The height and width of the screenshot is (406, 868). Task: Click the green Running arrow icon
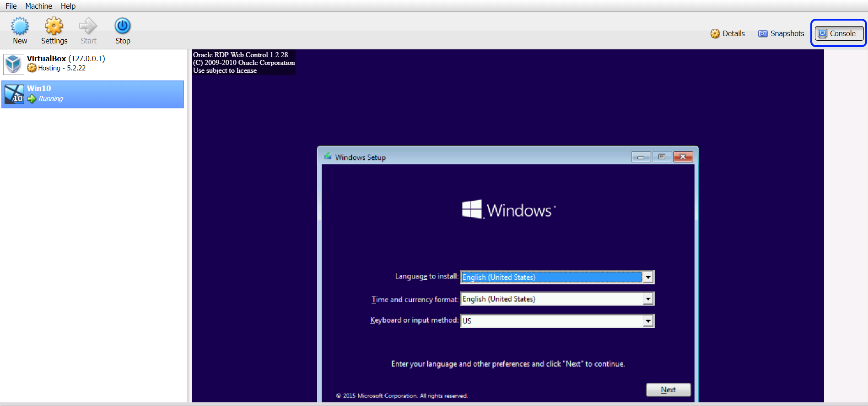[x=32, y=99]
